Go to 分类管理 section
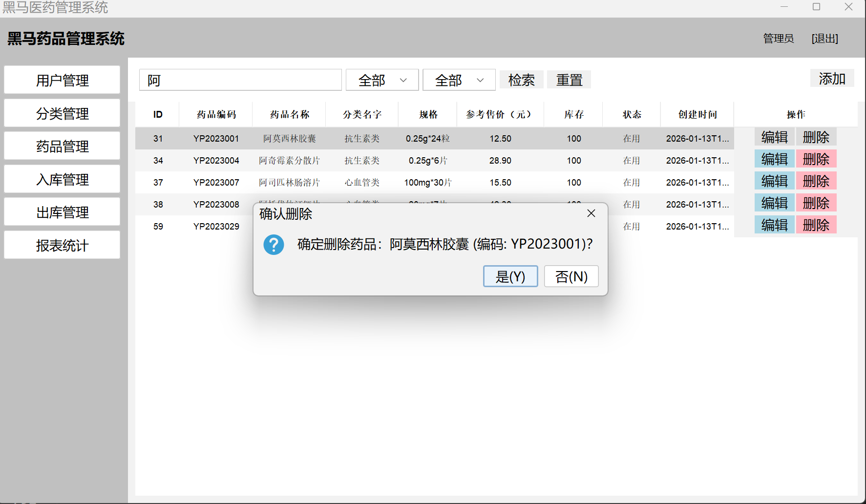This screenshot has width=866, height=504. (x=62, y=113)
